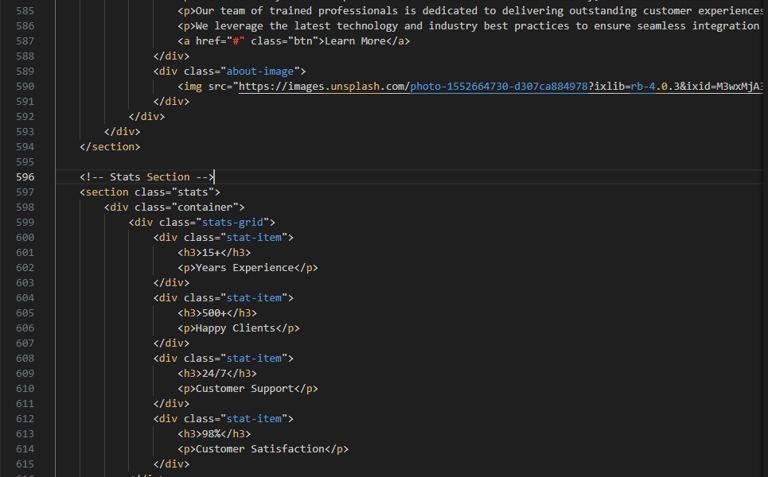Screen dimensions: 768x477
Task: Click the section class="stats" tag line
Action: pos(150,192)
